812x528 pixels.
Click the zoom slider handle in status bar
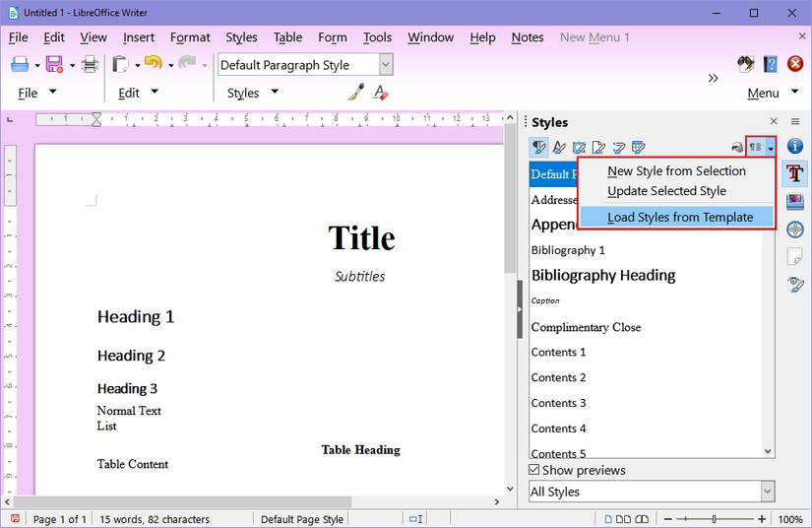[x=715, y=519]
